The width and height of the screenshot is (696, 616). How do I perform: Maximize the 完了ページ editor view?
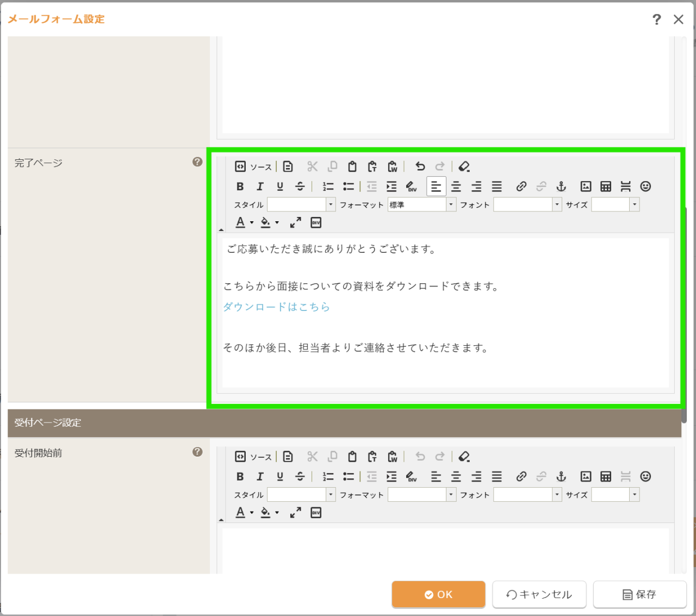pyautogui.click(x=295, y=222)
